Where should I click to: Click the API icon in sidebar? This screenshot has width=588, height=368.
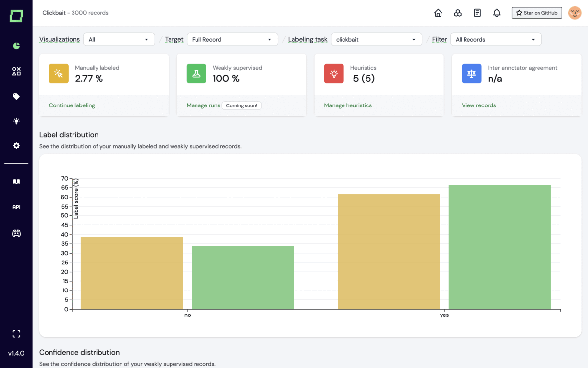16,207
